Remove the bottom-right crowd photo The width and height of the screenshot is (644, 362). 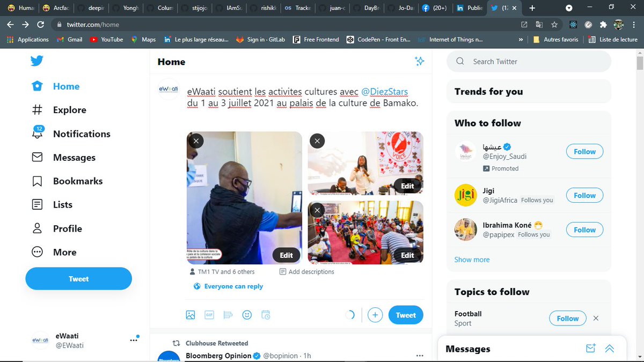(317, 210)
